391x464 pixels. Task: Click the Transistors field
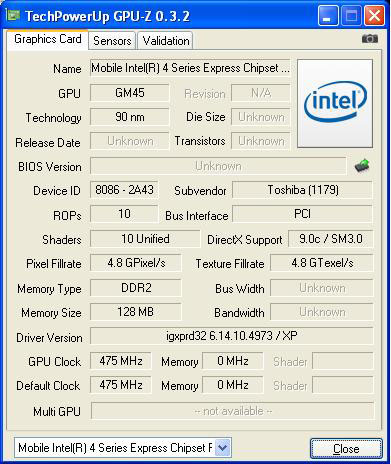(261, 141)
